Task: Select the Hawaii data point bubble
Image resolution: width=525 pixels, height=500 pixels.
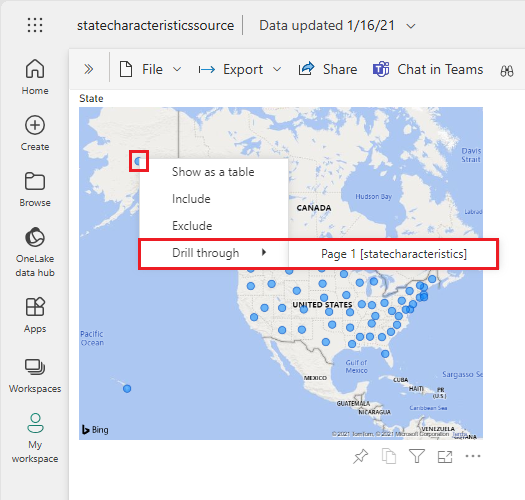Action: (x=127, y=389)
